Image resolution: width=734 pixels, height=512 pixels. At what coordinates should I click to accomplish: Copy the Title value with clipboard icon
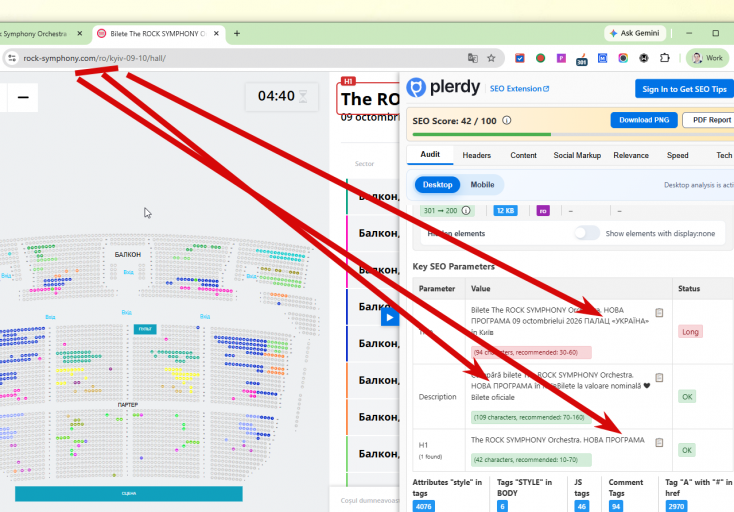[659, 313]
